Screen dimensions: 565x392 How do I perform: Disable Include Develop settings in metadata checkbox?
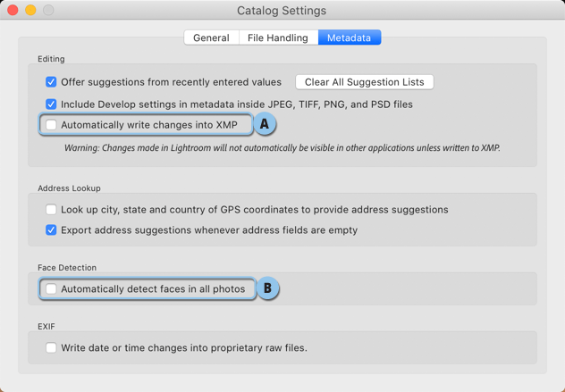51,104
